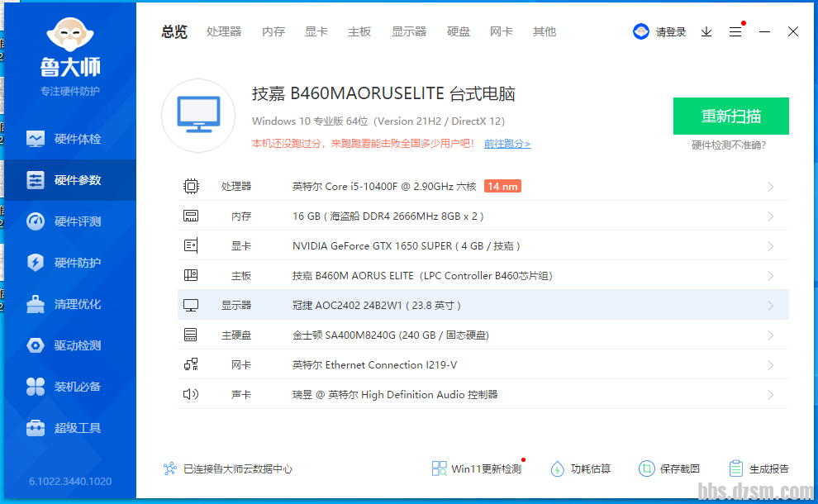
Task: Expand the 主硬盘 Kingston row arrow
Action: [770, 335]
